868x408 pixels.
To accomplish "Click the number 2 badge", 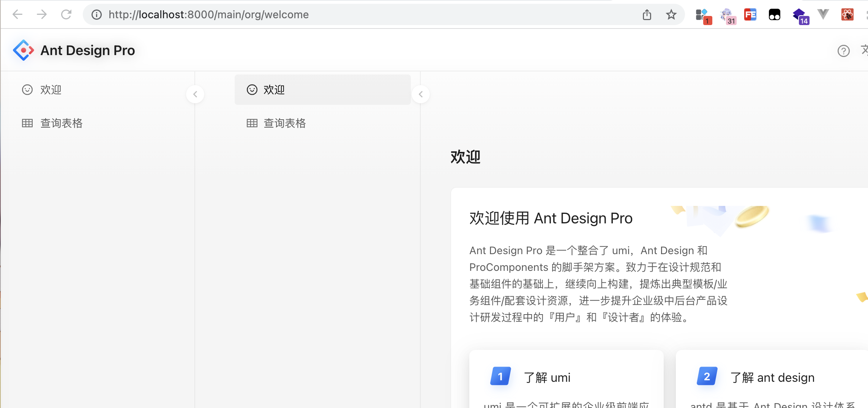I will coord(707,376).
